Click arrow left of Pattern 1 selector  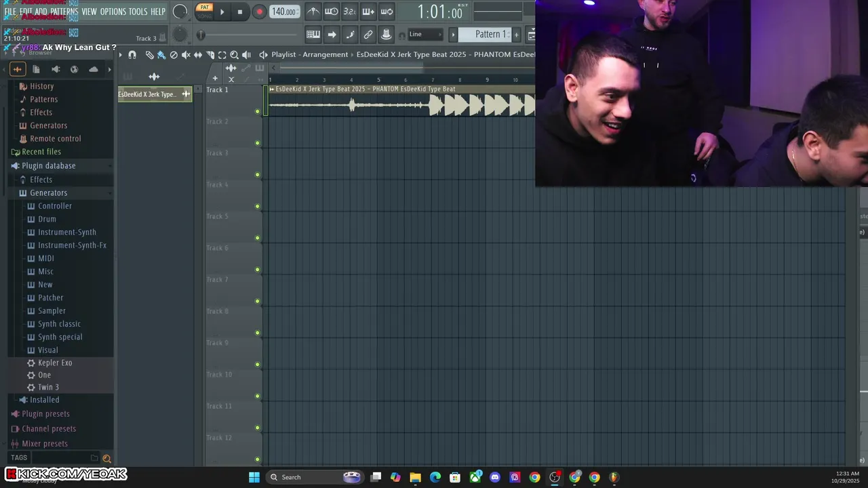coord(453,35)
